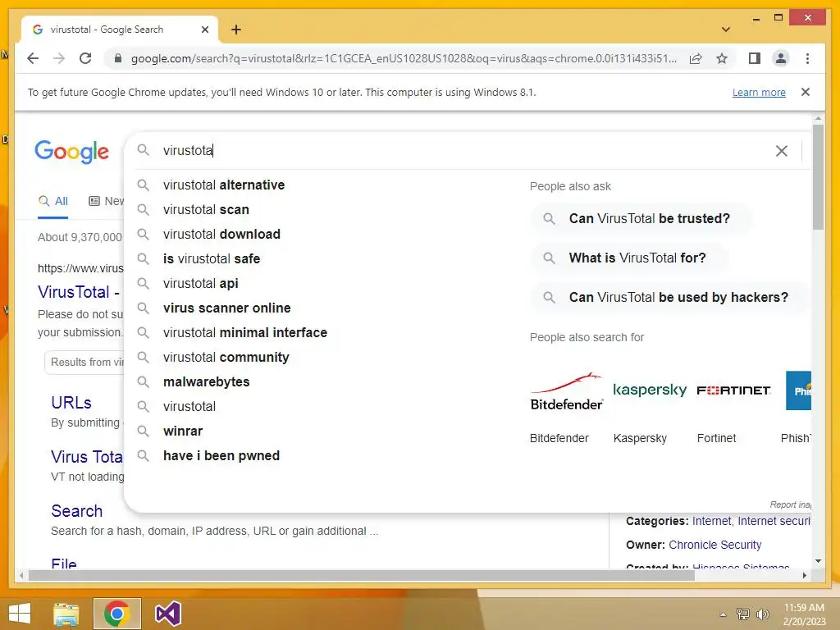Image resolution: width=840 pixels, height=630 pixels.
Task: Choose the malwarebytes suggestion
Action: click(206, 382)
